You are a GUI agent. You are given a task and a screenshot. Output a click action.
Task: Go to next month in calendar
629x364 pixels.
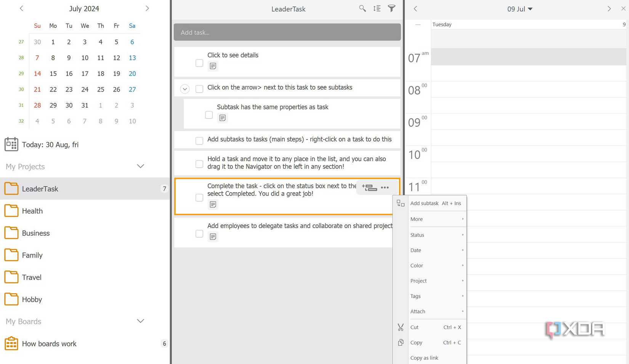147,8
